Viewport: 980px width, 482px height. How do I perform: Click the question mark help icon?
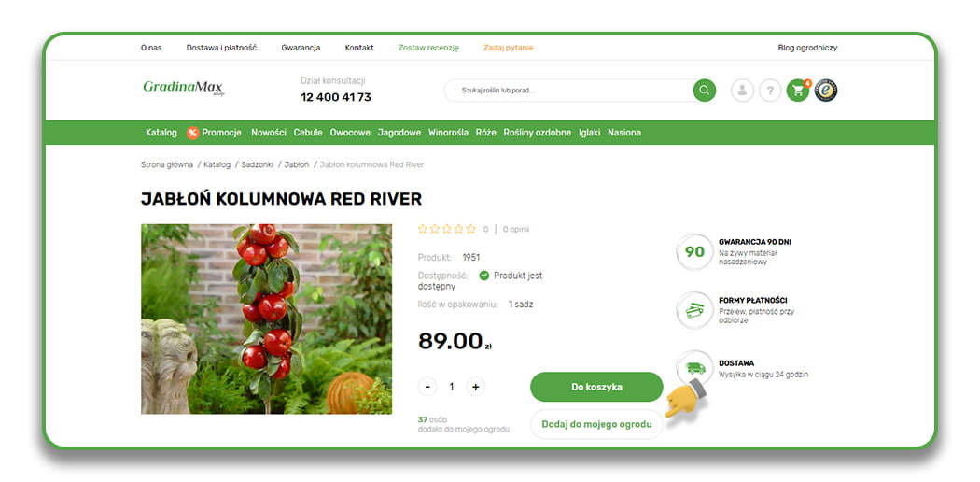770,91
